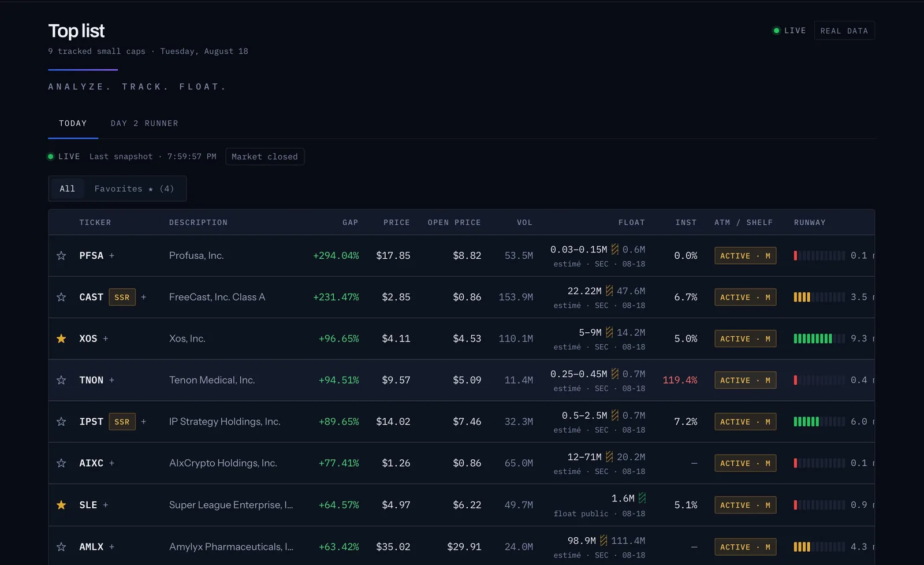Click the VOL column header
The width and height of the screenshot is (924, 565).
click(x=524, y=222)
